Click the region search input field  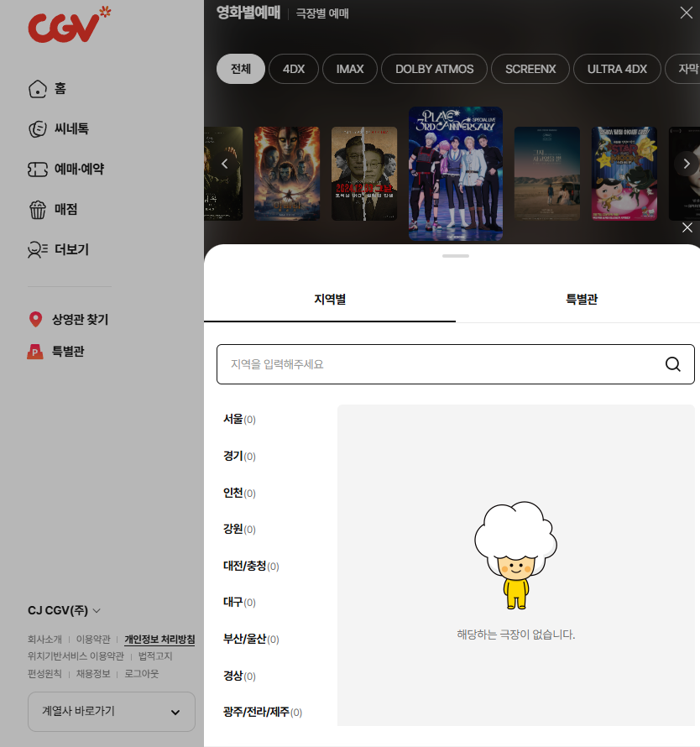click(x=436, y=364)
